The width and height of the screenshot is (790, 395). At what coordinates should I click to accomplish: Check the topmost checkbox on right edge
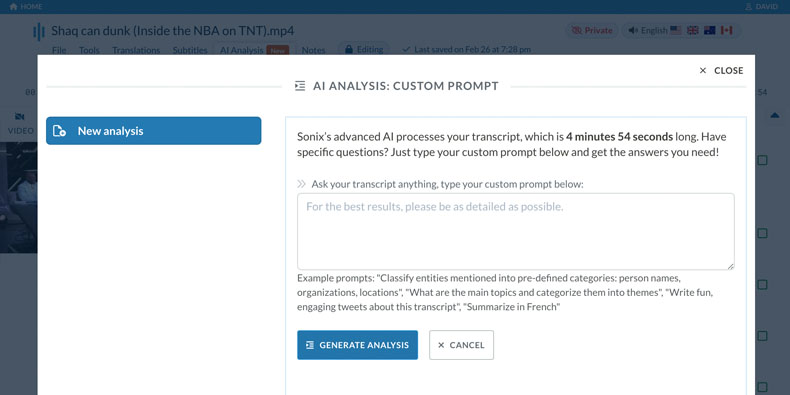762,160
